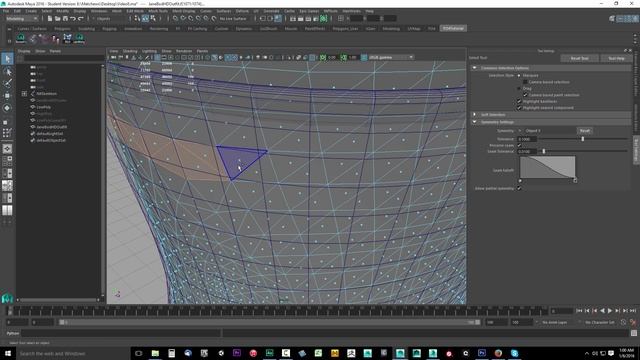Click the Tolerance value field
Image resolution: width=640 pixels, height=360 pixels.
pos(527,139)
